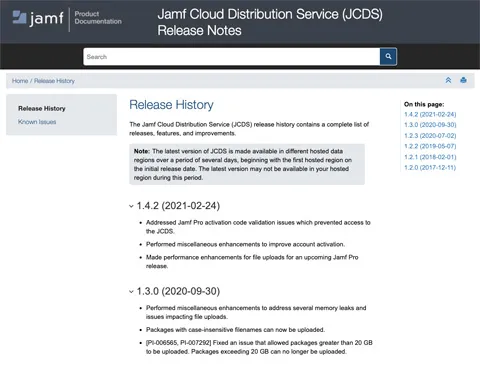The image size is (480, 371).
Task: Open the Home breadcrumb link
Action: coord(20,81)
